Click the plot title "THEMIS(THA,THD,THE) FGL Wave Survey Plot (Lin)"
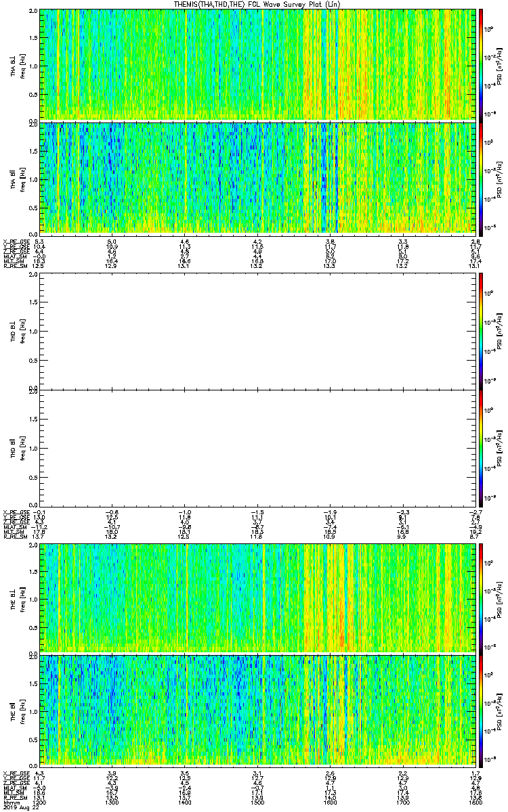The height and width of the screenshot is (812, 508). pos(258,4)
